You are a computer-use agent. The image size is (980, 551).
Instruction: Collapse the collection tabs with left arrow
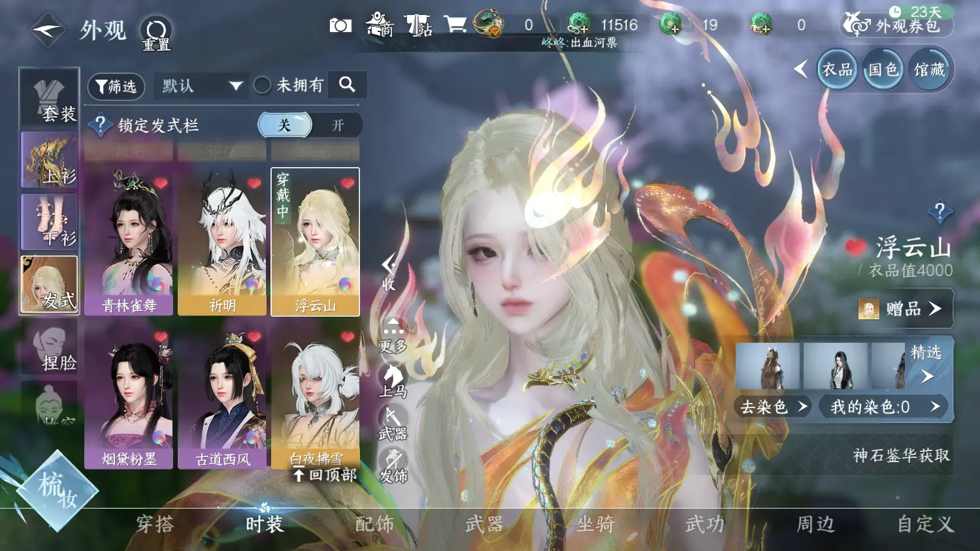coord(801,69)
